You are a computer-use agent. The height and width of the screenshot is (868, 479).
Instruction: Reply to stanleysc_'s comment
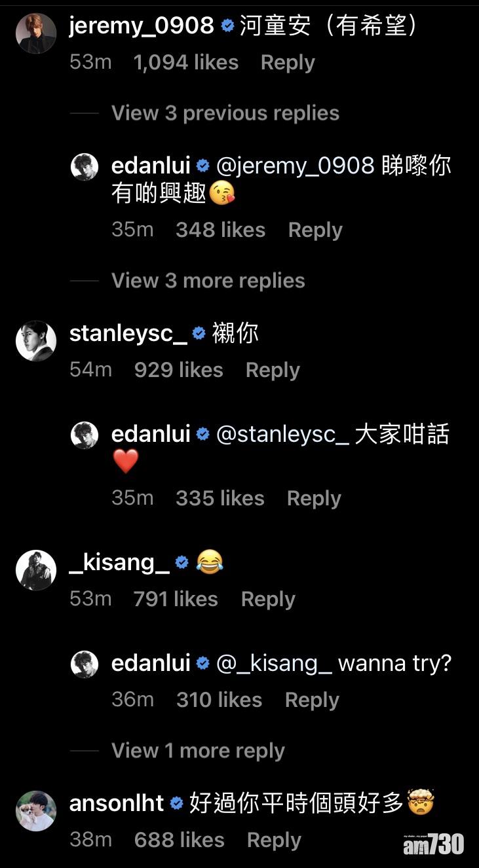(x=273, y=371)
